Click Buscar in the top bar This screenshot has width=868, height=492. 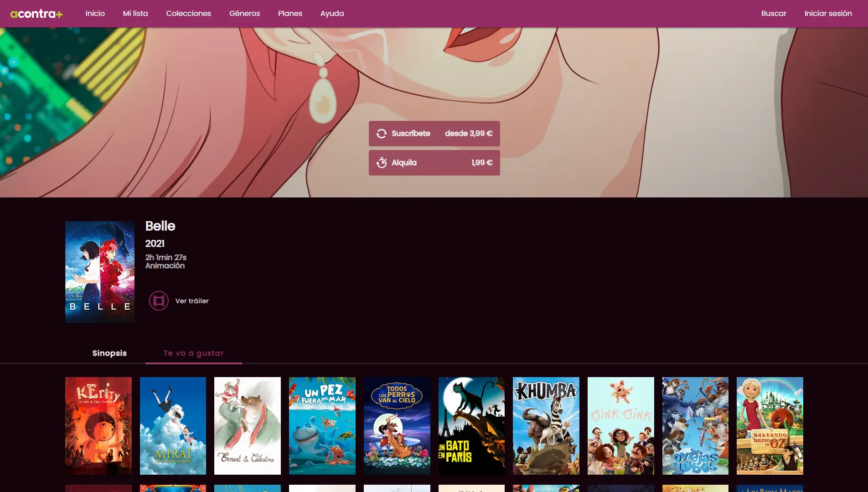pyautogui.click(x=774, y=14)
